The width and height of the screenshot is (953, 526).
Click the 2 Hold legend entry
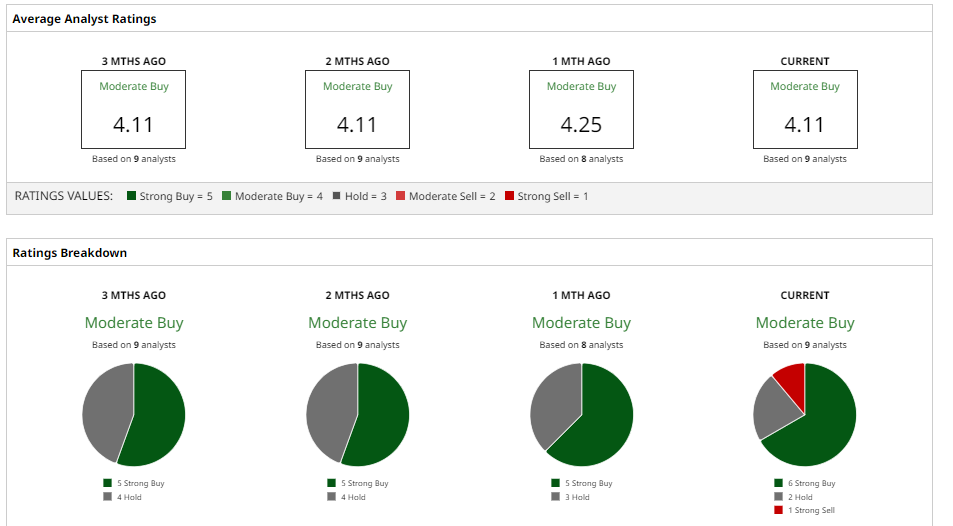[x=795, y=497]
